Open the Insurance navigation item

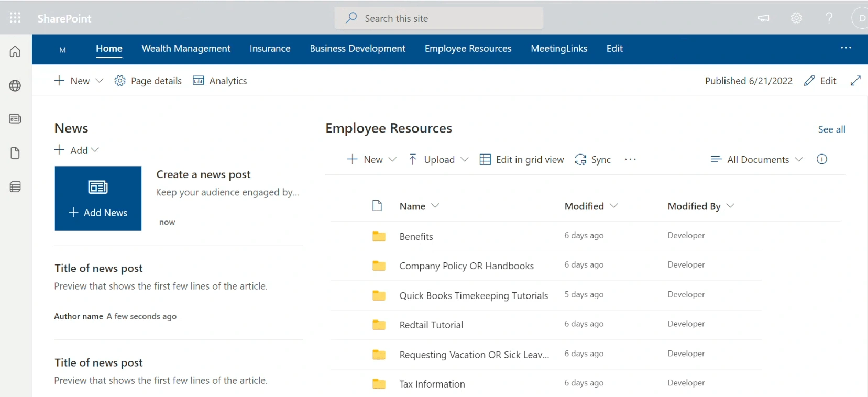270,49
